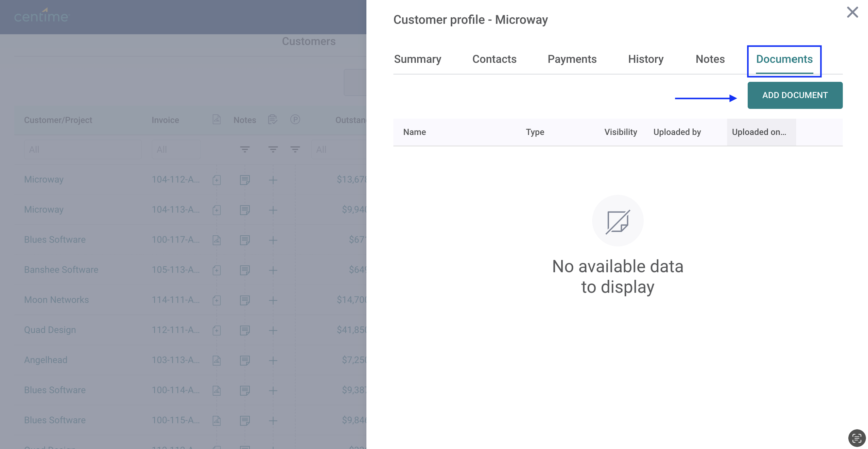Open invoice image icon for Angelhead row
The height and width of the screenshot is (449, 868).
pyautogui.click(x=216, y=360)
